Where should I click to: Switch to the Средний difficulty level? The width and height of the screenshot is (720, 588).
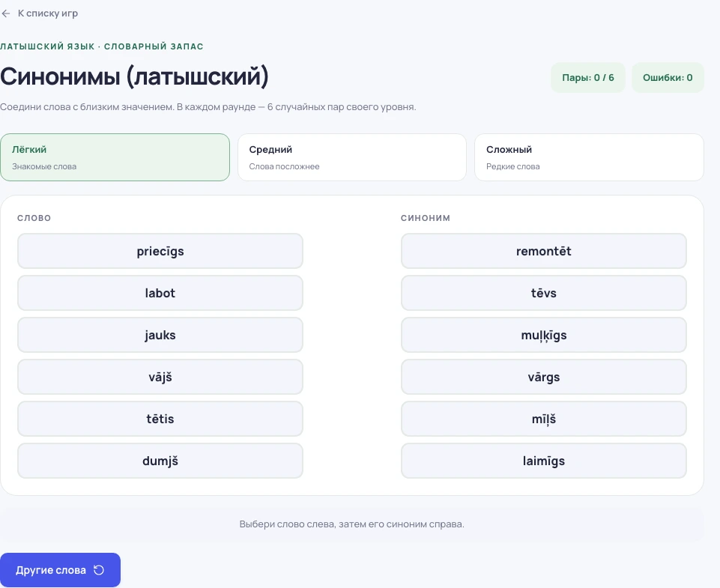351,157
